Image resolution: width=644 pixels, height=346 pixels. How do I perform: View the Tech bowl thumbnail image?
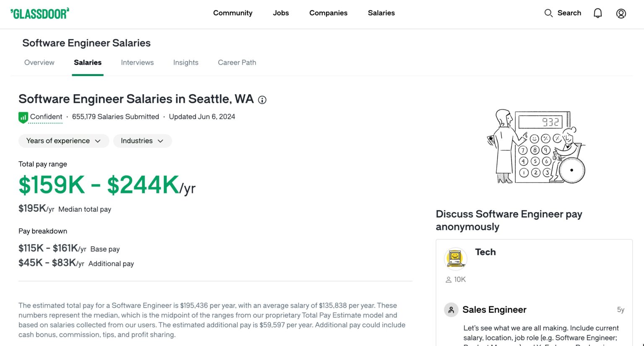[455, 259]
